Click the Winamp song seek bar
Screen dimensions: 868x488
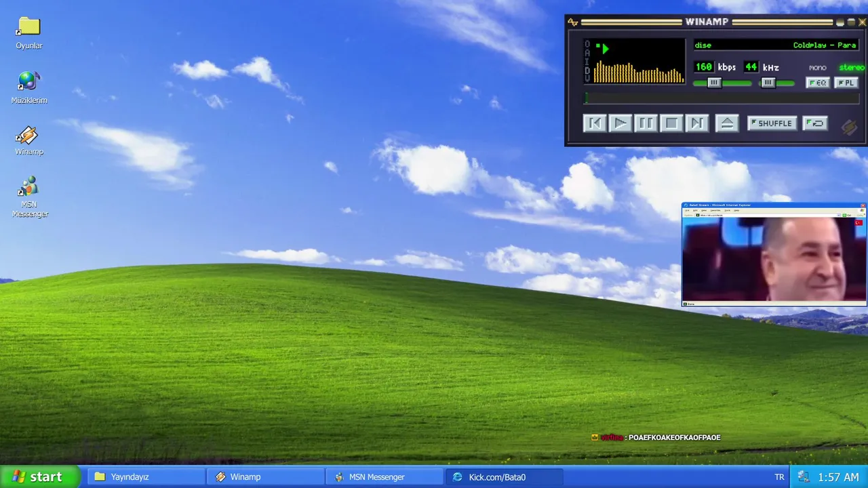722,99
